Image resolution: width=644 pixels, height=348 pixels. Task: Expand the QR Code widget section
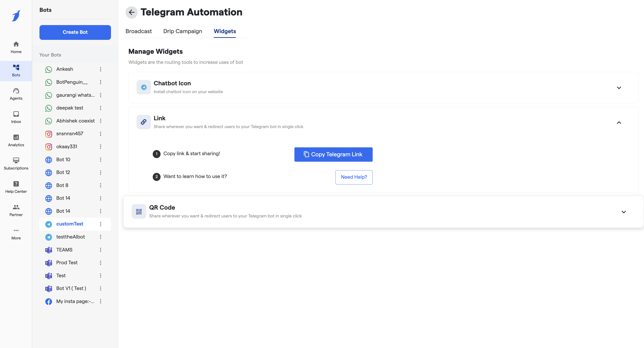624,212
